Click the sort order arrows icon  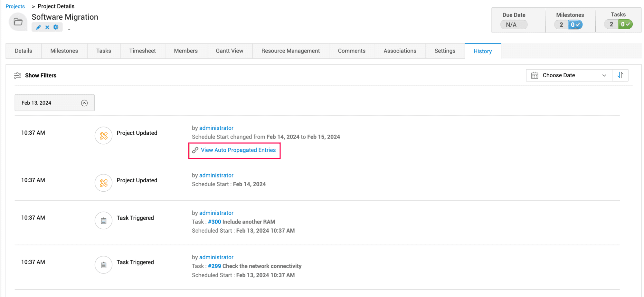coord(620,75)
